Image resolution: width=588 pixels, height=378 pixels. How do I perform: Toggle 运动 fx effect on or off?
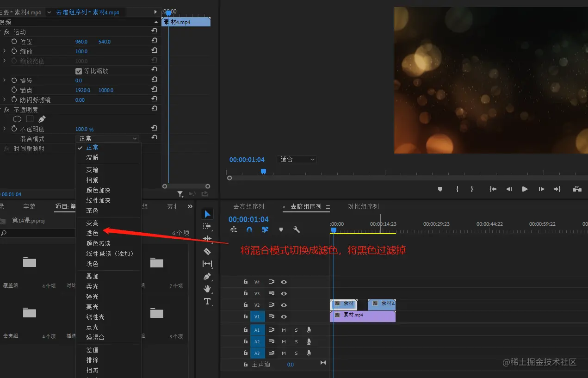click(7, 32)
